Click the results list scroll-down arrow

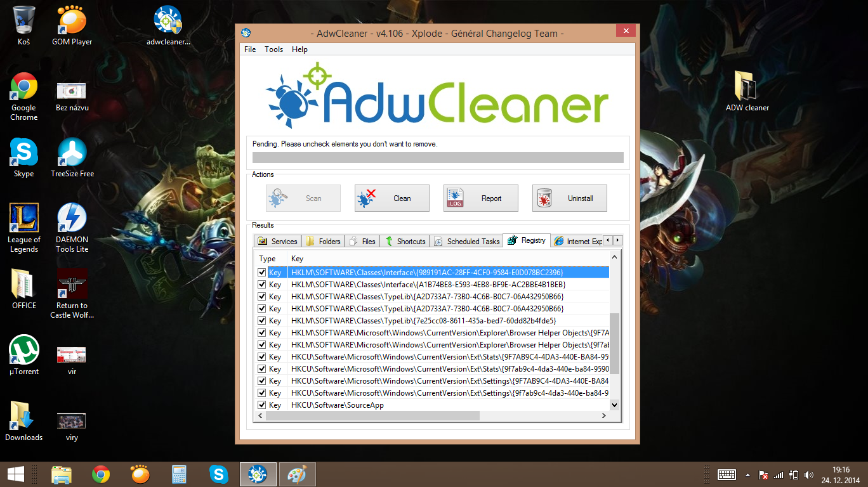[x=614, y=405]
